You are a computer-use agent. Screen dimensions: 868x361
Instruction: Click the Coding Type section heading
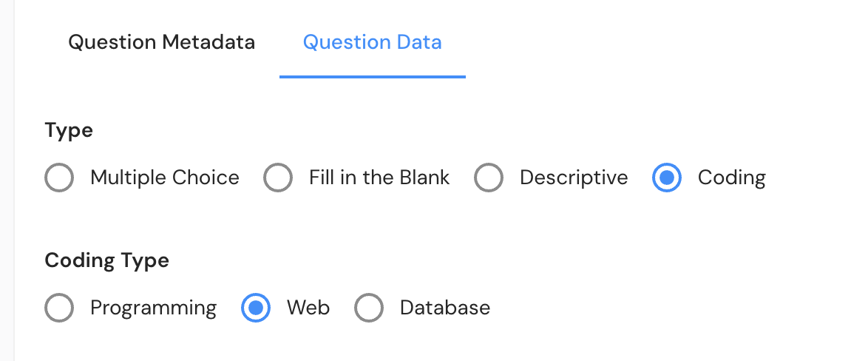click(x=106, y=260)
